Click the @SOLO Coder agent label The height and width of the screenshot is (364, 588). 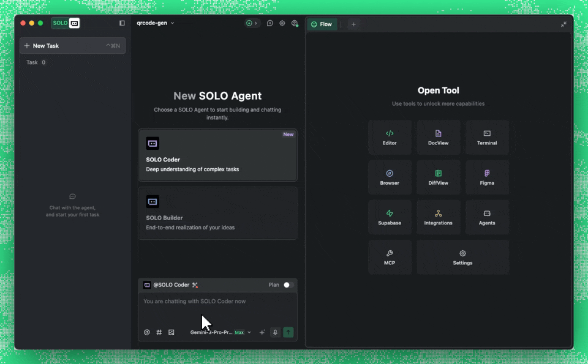pyautogui.click(x=171, y=285)
